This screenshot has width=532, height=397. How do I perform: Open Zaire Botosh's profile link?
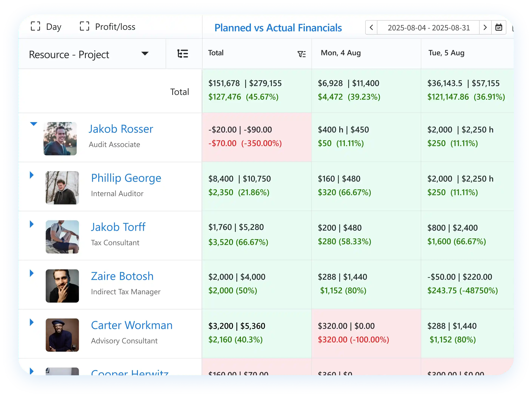[122, 276]
